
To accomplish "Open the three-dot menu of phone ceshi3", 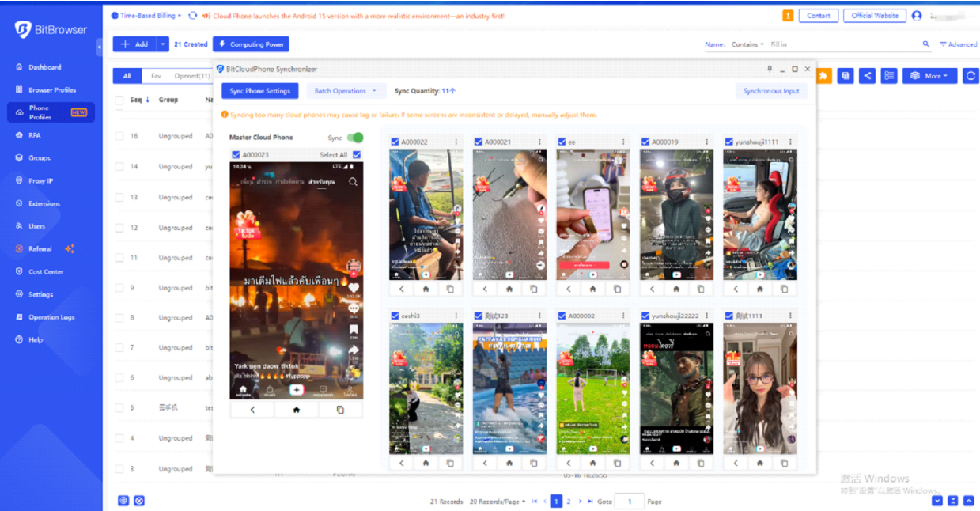I will tap(456, 316).
